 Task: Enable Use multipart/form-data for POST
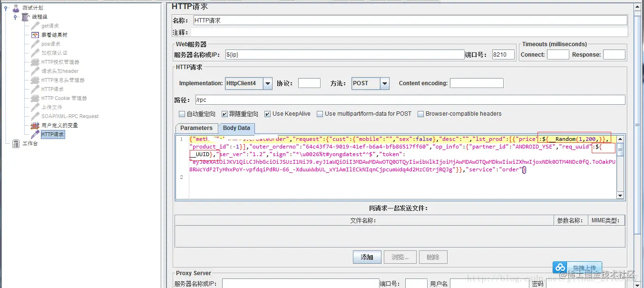[320, 114]
